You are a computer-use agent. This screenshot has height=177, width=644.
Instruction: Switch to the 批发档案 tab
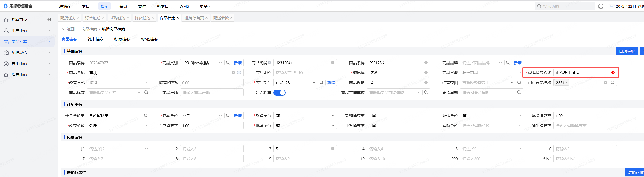pos(122,39)
